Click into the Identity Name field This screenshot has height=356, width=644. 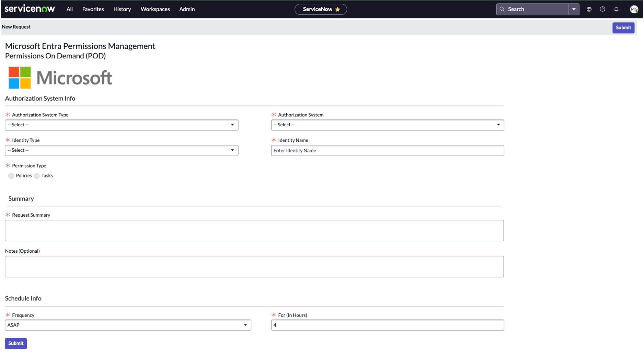[387, 150]
